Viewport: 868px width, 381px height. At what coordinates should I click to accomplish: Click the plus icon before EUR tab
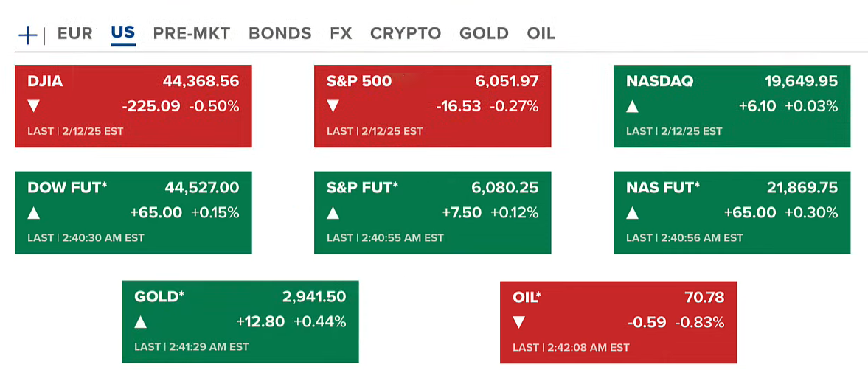tap(27, 35)
